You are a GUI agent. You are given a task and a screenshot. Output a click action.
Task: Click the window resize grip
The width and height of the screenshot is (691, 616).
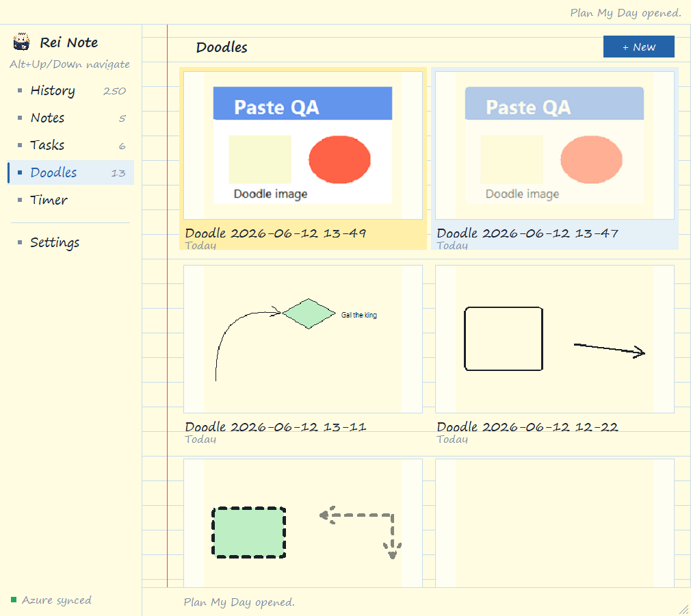(x=684, y=609)
